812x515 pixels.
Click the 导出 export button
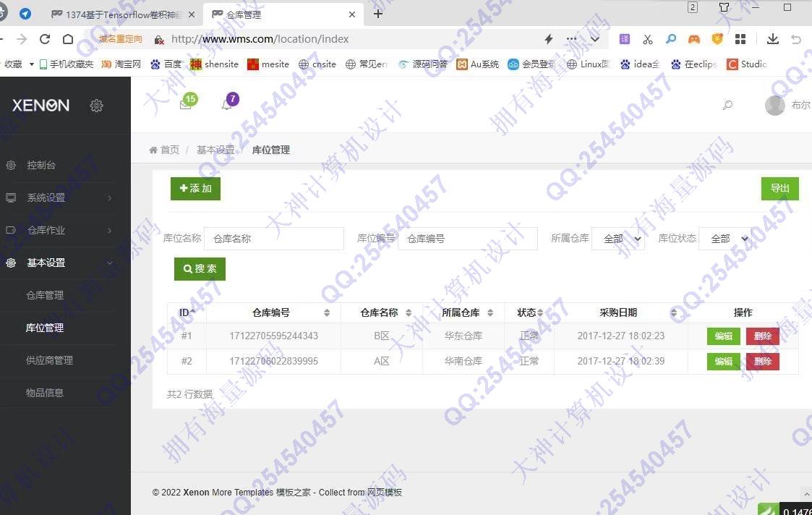click(x=780, y=189)
